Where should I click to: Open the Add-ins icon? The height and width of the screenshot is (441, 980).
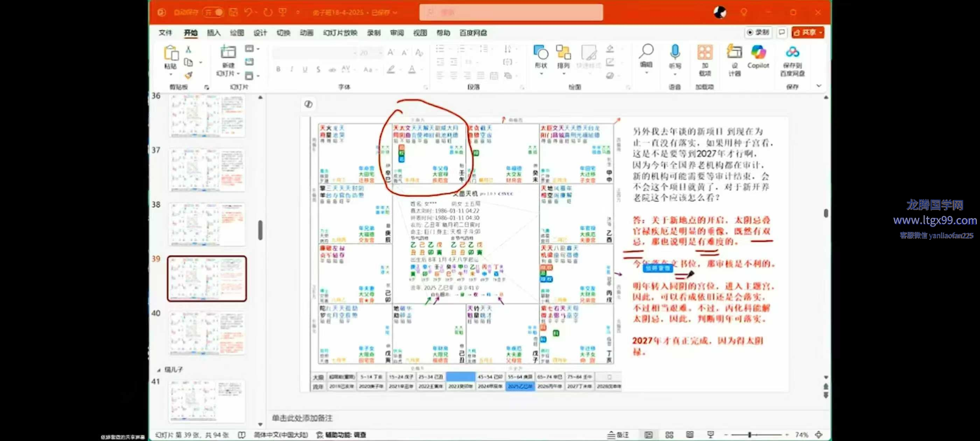705,52
